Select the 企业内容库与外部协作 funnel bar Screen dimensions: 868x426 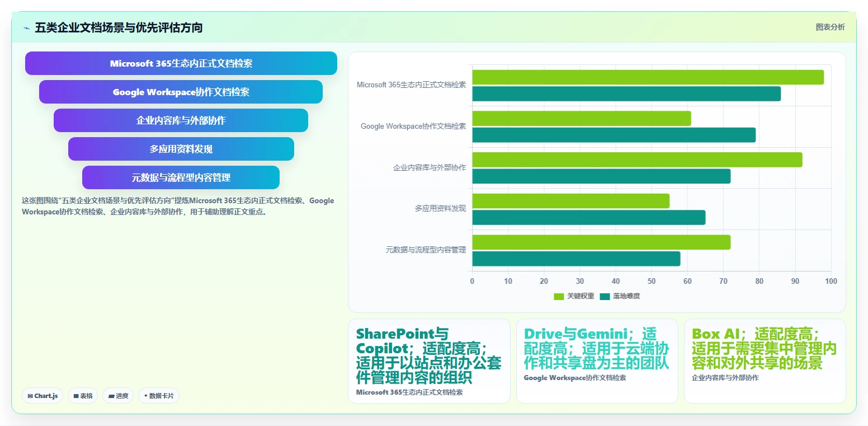tap(181, 120)
